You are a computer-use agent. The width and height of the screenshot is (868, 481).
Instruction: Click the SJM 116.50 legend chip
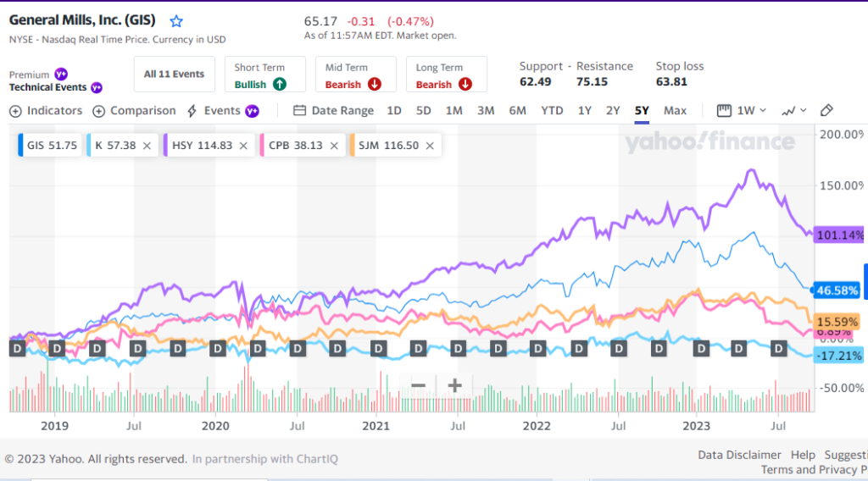(x=395, y=146)
